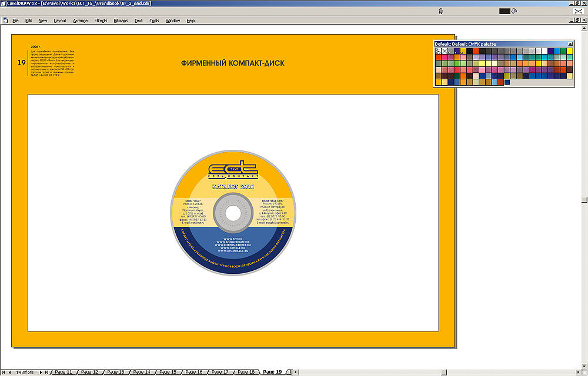The height and width of the screenshot is (376, 588).
Task: Open the View menu
Action: pos(43,21)
